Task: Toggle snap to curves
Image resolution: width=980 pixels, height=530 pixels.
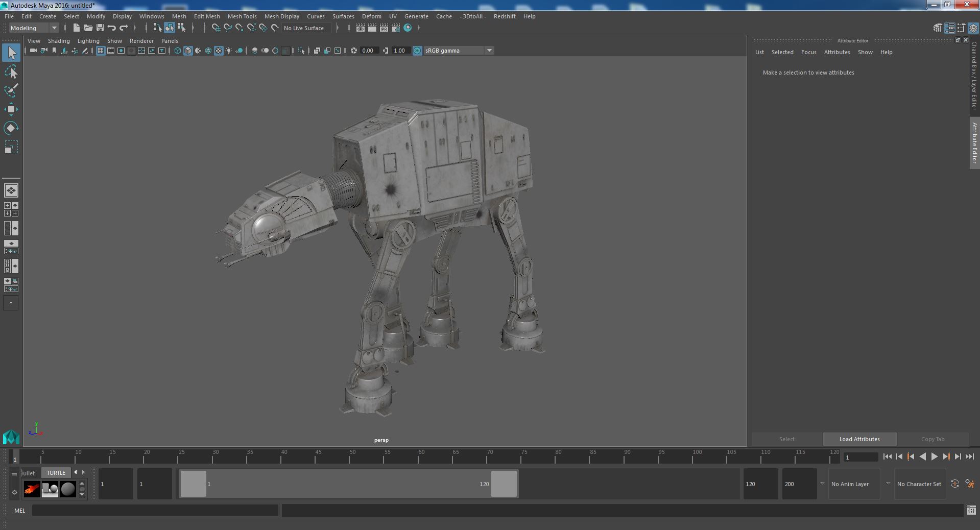Action: coord(228,28)
